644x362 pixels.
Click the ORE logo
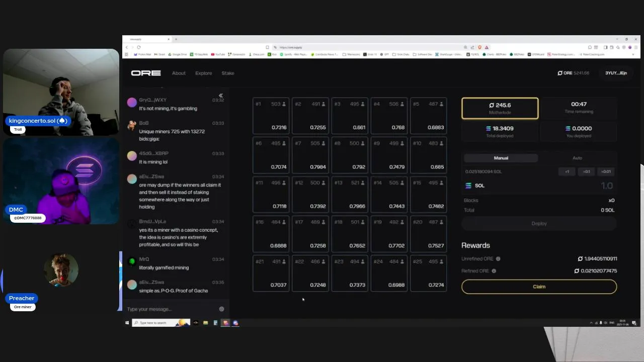[146, 73]
